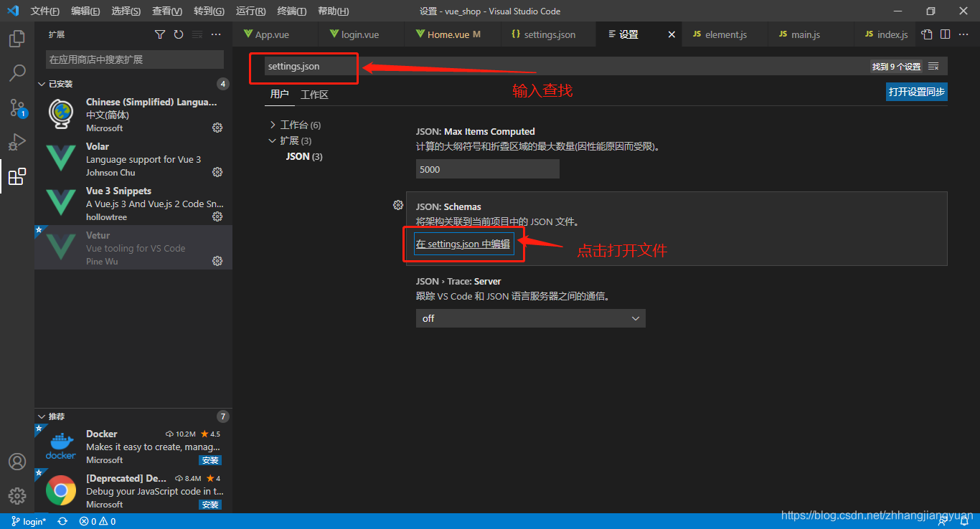
Task: Click the login* branch in status bar
Action: 29,521
